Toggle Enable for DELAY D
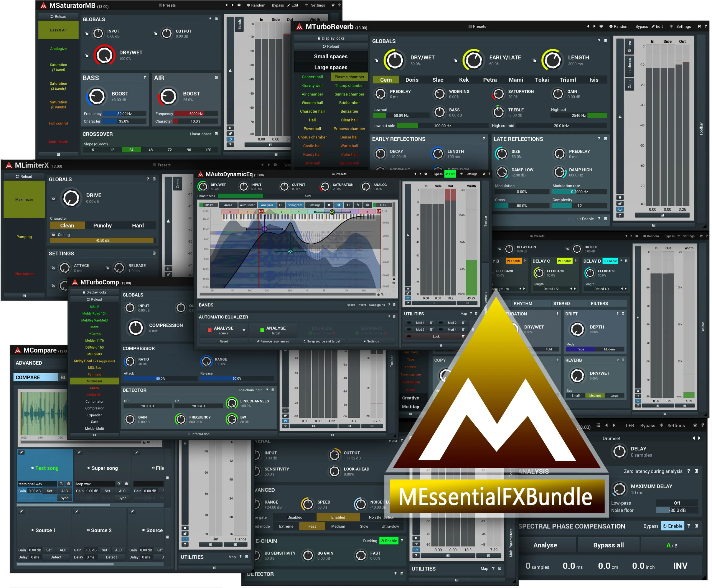Image resolution: width=712 pixels, height=588 pixels. pyautogui.click(x=610, y=261)
